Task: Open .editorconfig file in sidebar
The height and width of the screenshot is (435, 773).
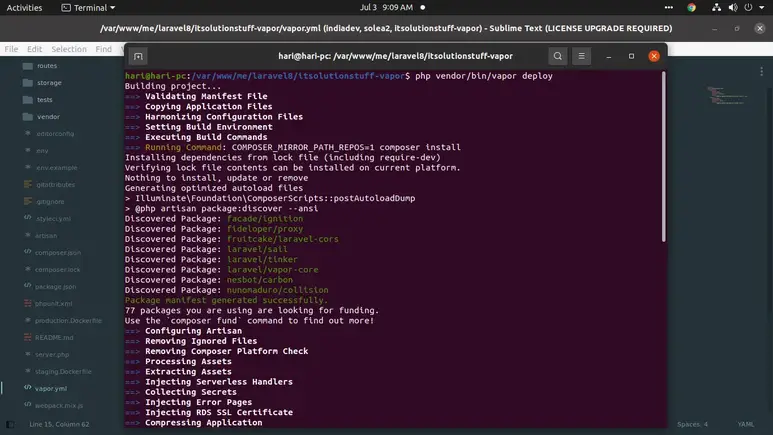Action: tap(55, 134)
